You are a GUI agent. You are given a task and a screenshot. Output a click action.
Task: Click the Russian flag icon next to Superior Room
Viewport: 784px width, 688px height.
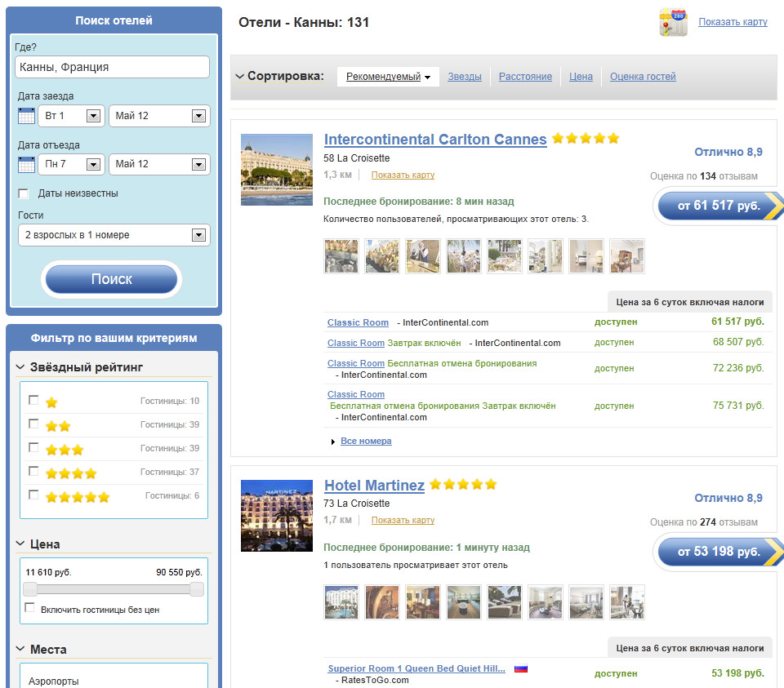(520, 668)
